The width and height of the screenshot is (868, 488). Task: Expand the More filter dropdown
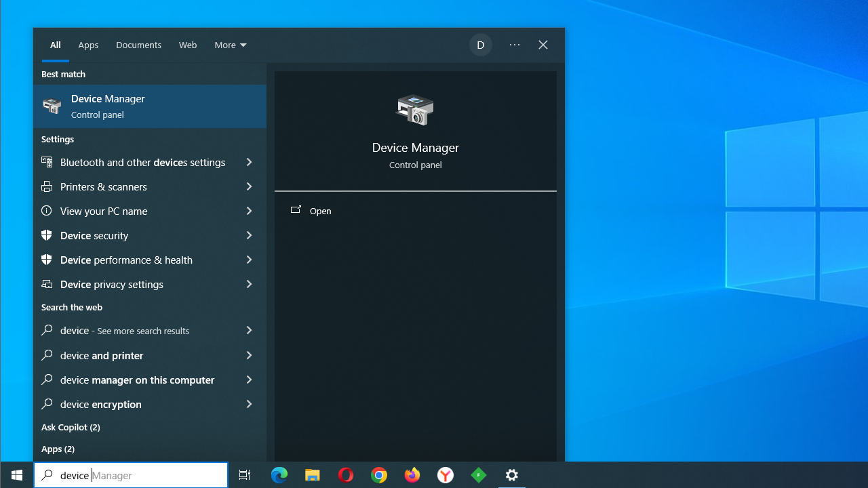coord(231,45)
